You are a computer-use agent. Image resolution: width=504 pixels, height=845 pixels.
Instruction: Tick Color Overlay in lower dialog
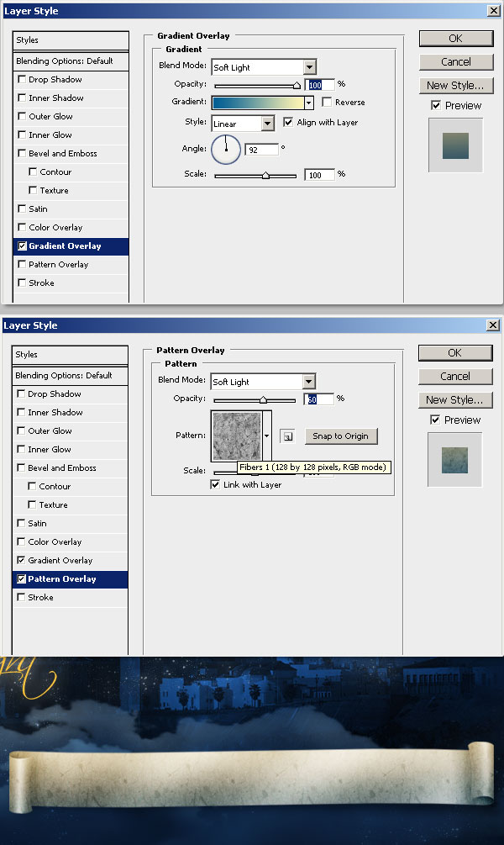tap(21, 541)
